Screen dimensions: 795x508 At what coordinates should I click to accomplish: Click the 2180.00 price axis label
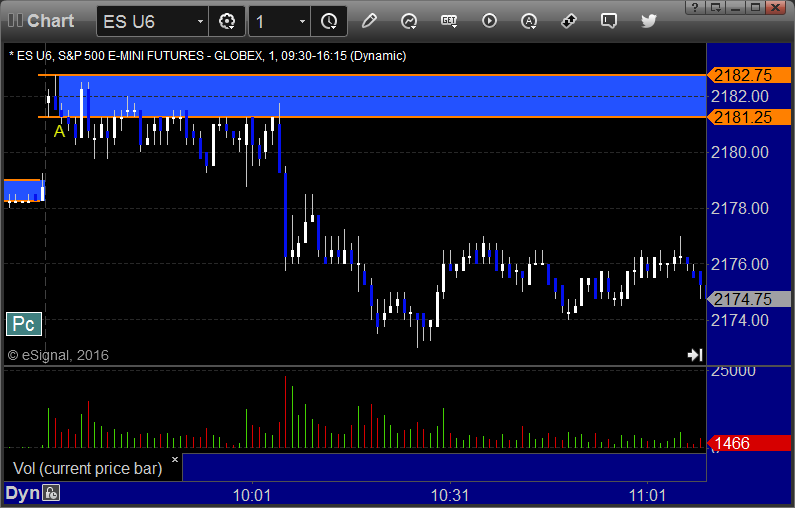[x=740, y=152]
